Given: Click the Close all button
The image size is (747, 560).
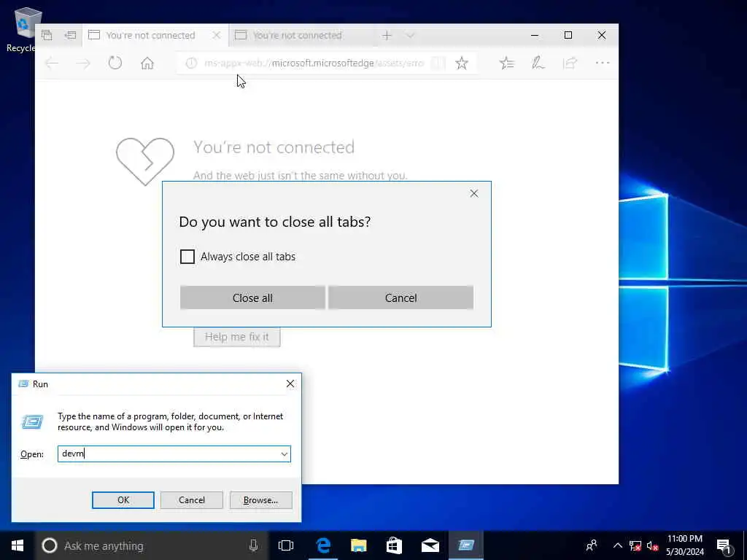Looking at the screenshot, I should coord(252,297).
